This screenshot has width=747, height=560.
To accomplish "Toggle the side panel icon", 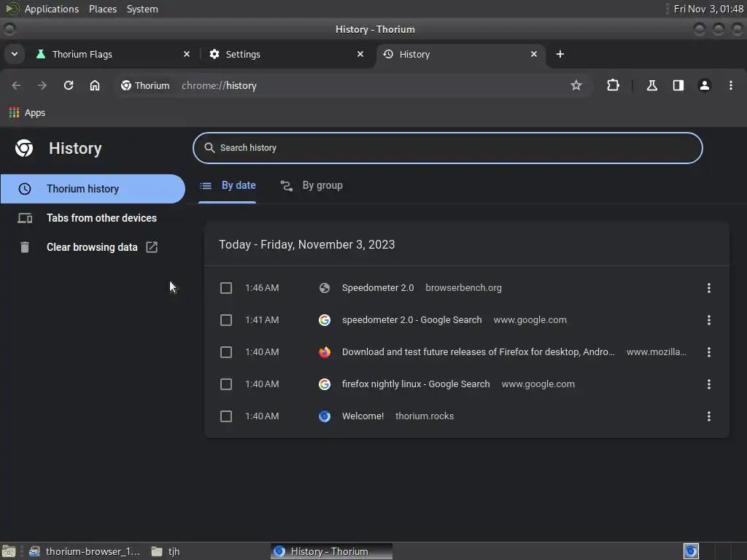I will (x=678, y=85).
